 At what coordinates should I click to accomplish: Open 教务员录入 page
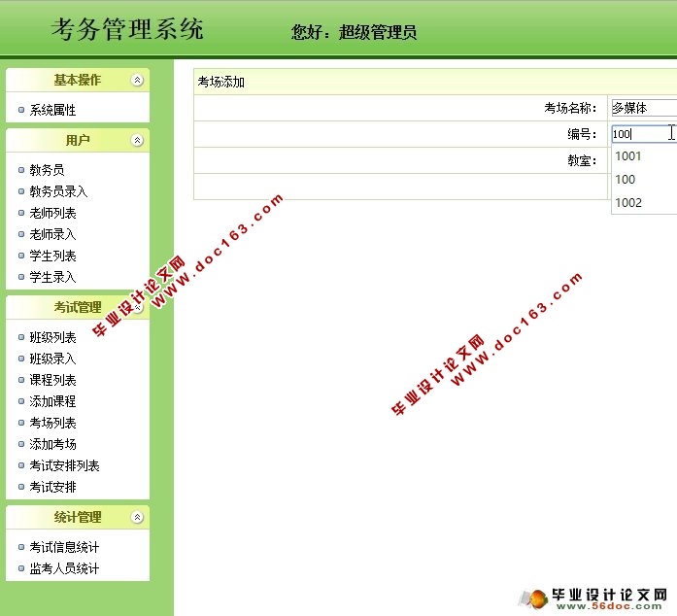[58, 191]
